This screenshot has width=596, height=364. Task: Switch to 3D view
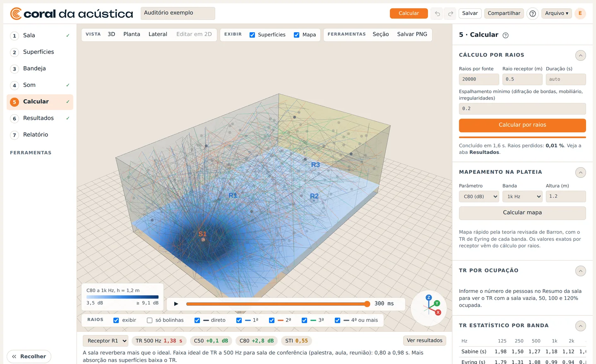111,34
